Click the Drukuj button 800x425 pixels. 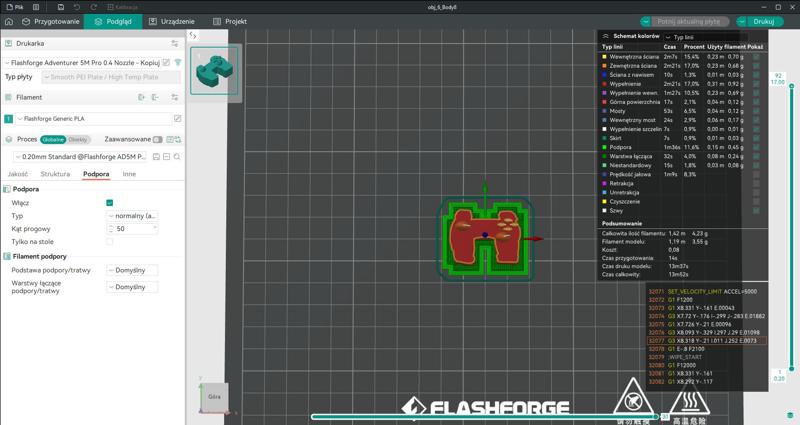(x=764, y=21)
